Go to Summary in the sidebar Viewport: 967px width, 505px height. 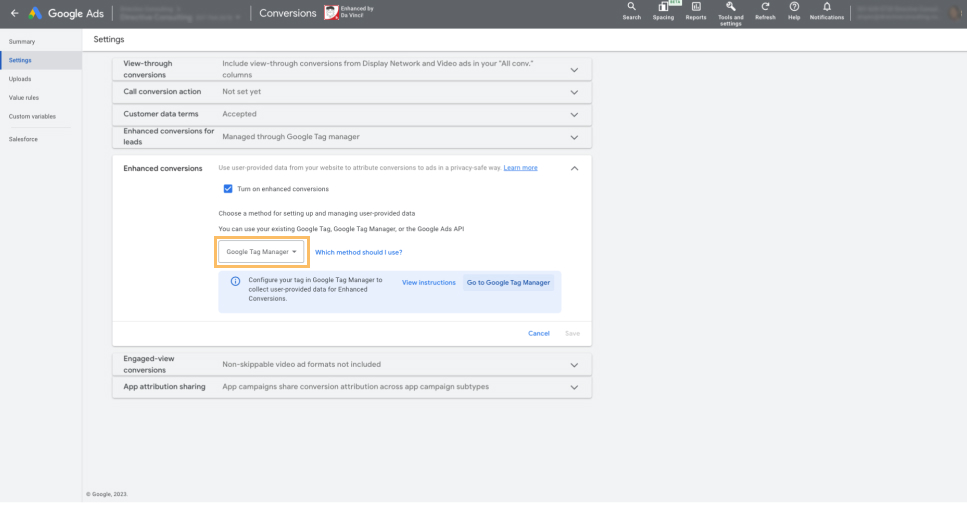[x=22, y=41]
